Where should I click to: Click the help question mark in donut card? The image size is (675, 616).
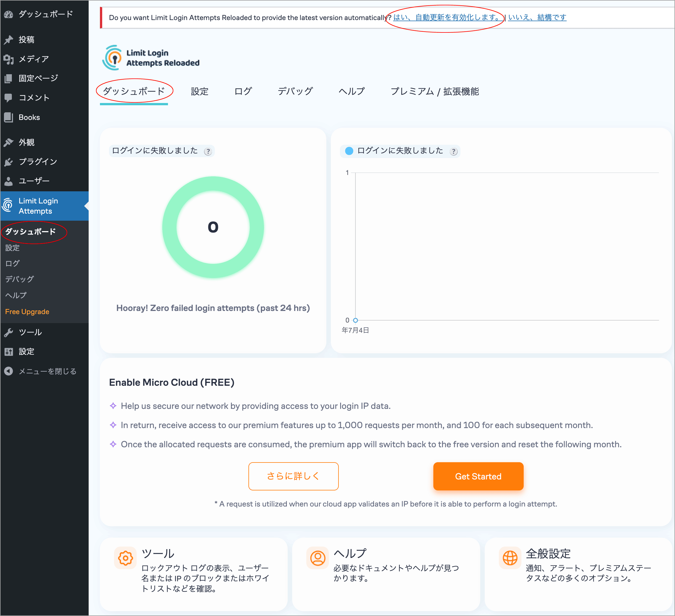click(x=208, y=152)
